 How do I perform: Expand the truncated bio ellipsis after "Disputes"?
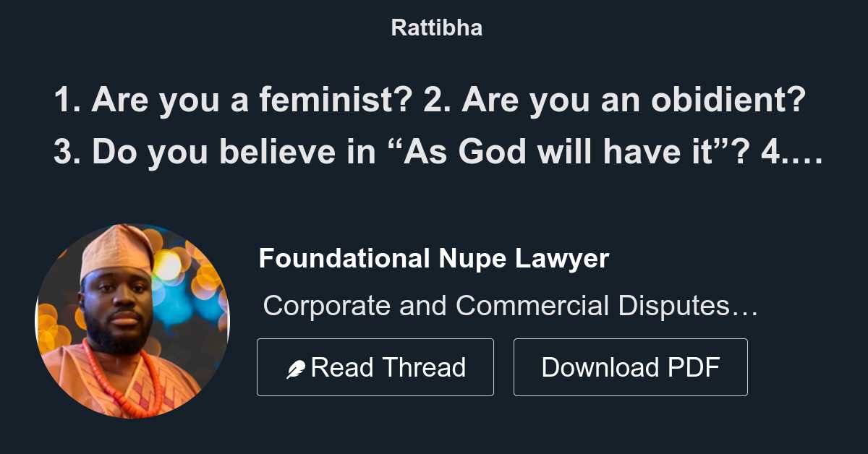(744, 307)
